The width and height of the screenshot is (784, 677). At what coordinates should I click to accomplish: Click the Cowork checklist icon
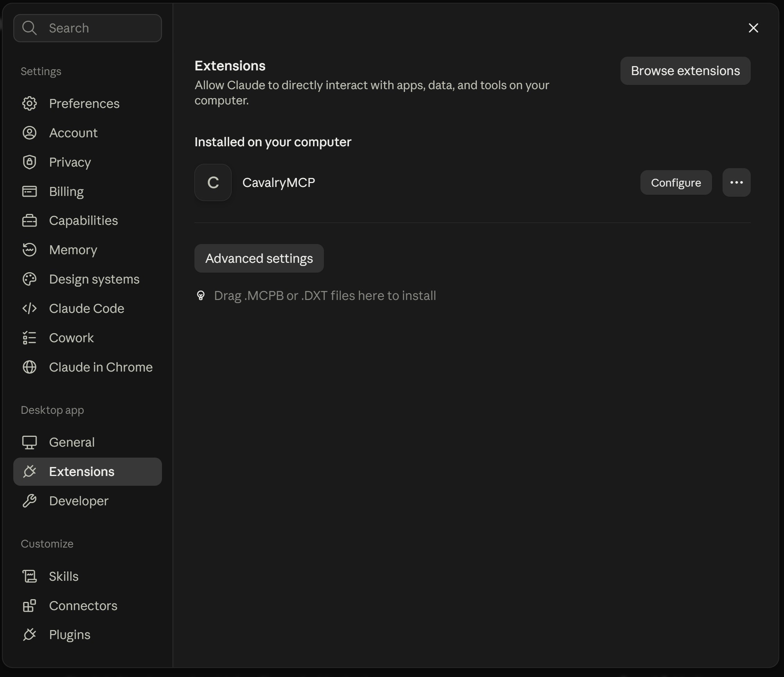[29, 338]
